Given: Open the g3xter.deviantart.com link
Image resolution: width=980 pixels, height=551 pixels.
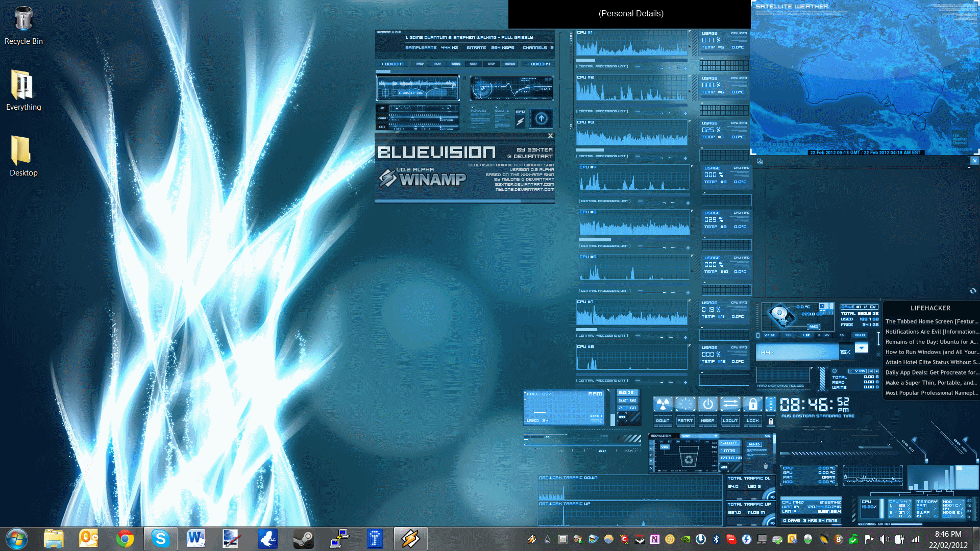Looking at the screenshot, I should (524, 185).
